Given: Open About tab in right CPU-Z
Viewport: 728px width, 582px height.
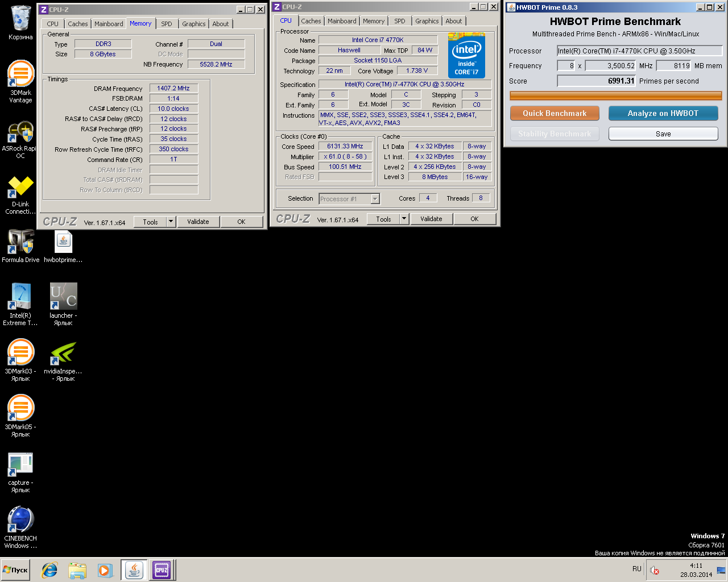Looking at the screenshot, I should (454, 21).
